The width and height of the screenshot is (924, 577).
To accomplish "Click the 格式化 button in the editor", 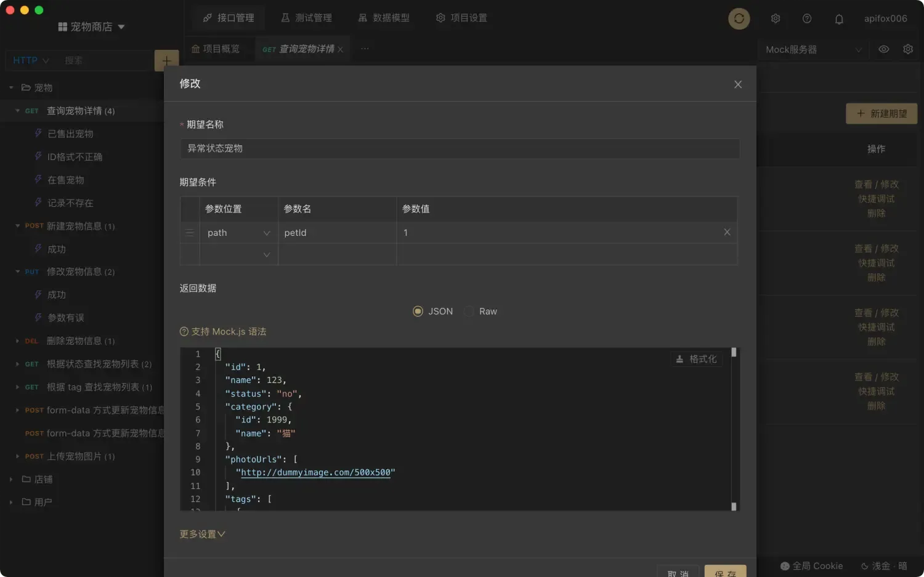I will click(697, 358).
